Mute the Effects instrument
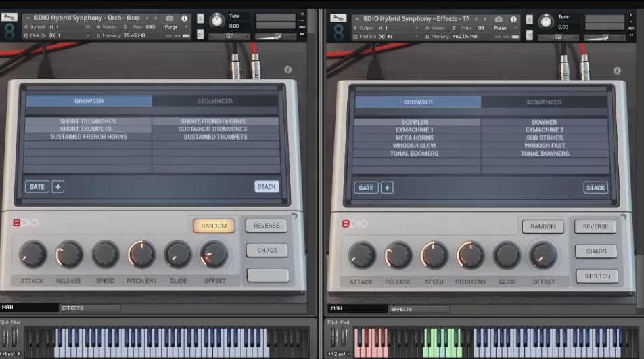Screen dimensions: 644x359 pos(530,35)
